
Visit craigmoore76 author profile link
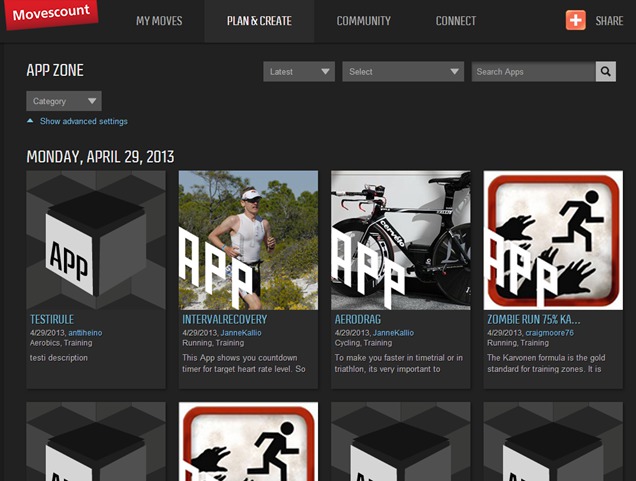point(550,333)
